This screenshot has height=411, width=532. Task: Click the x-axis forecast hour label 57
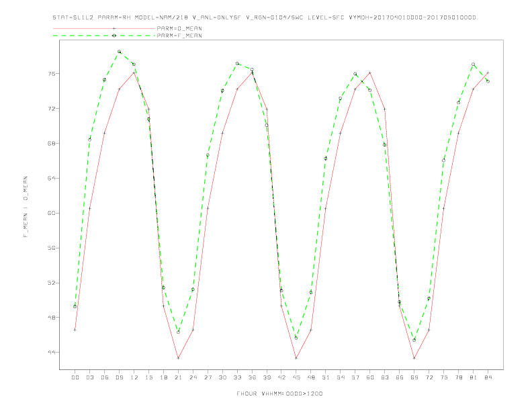click(355, 377)
